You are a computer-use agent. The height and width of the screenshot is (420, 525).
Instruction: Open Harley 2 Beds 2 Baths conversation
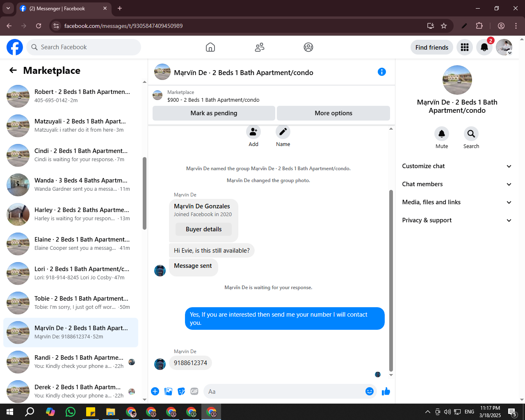click(71, 215)
